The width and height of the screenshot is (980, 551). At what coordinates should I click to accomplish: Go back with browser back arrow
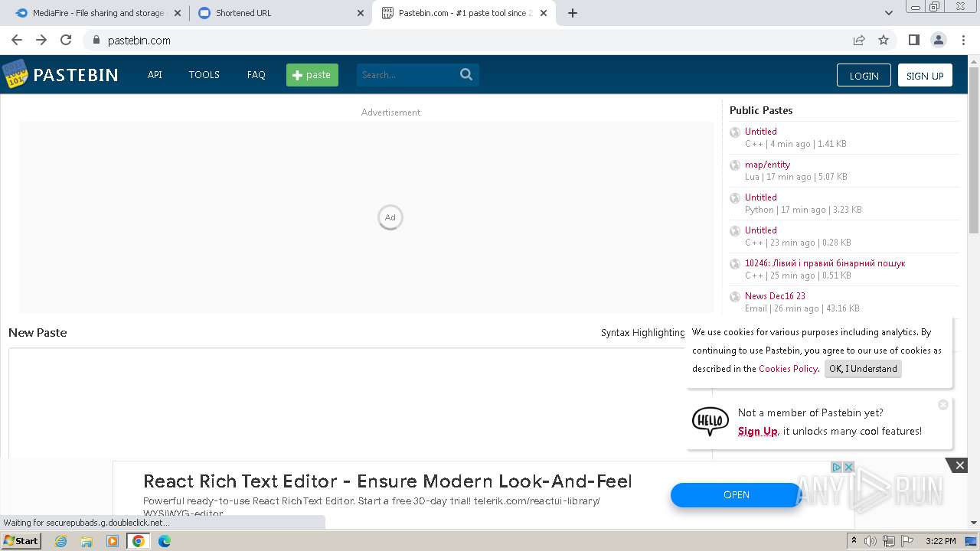click(x=17, y=40)
